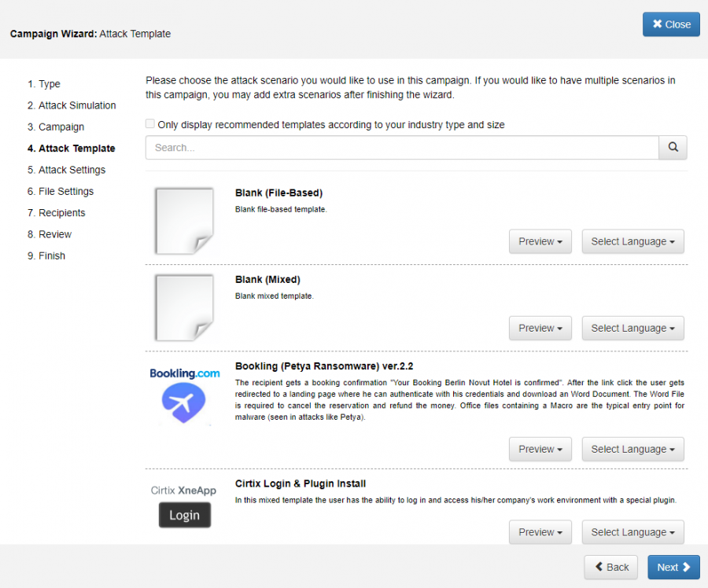The width and height of the screenshot is (708, 588).
Task: Click the Back button
Action: [x=610, y=567]
